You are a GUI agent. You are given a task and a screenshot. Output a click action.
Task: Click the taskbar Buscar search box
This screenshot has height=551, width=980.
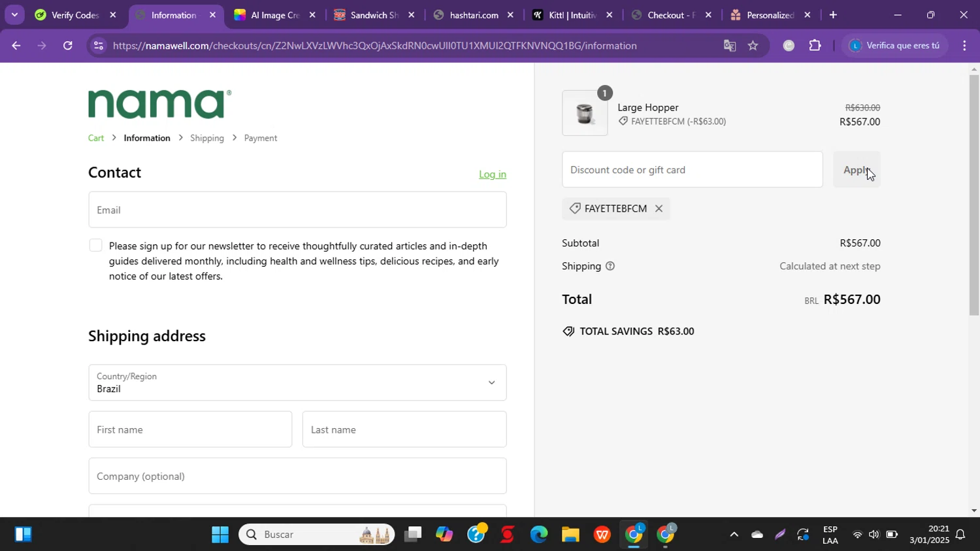317,535
